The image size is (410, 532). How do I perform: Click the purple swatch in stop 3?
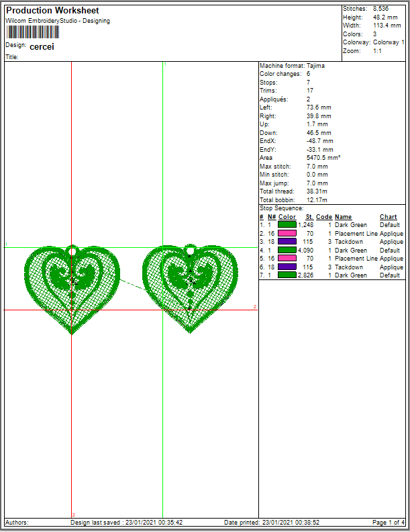pyautogui.click(x=287, y=242)
